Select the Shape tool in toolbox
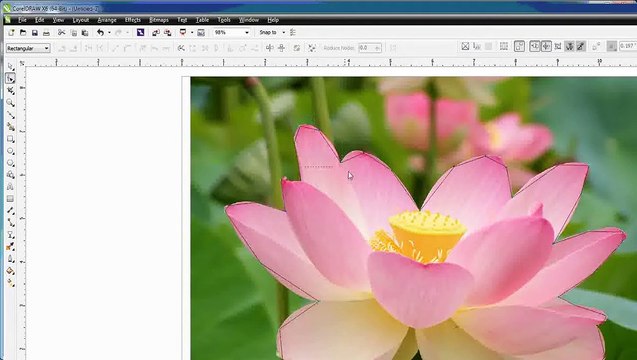The image size is (637, 360). (x=11, y=78)
